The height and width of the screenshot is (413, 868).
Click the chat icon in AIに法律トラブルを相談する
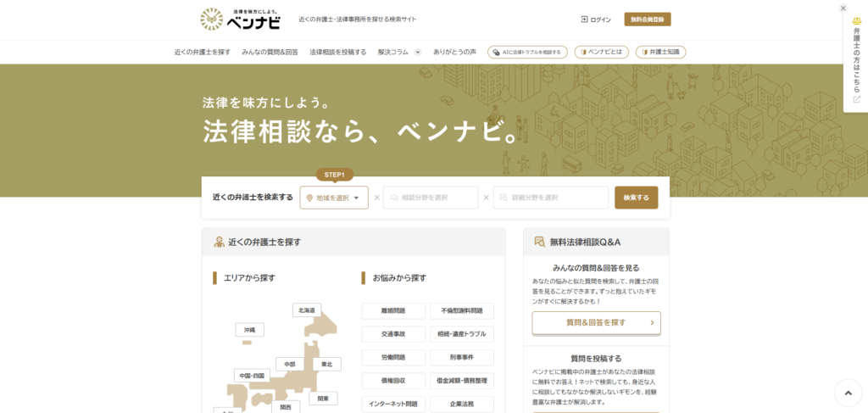(x=497, y=52)
